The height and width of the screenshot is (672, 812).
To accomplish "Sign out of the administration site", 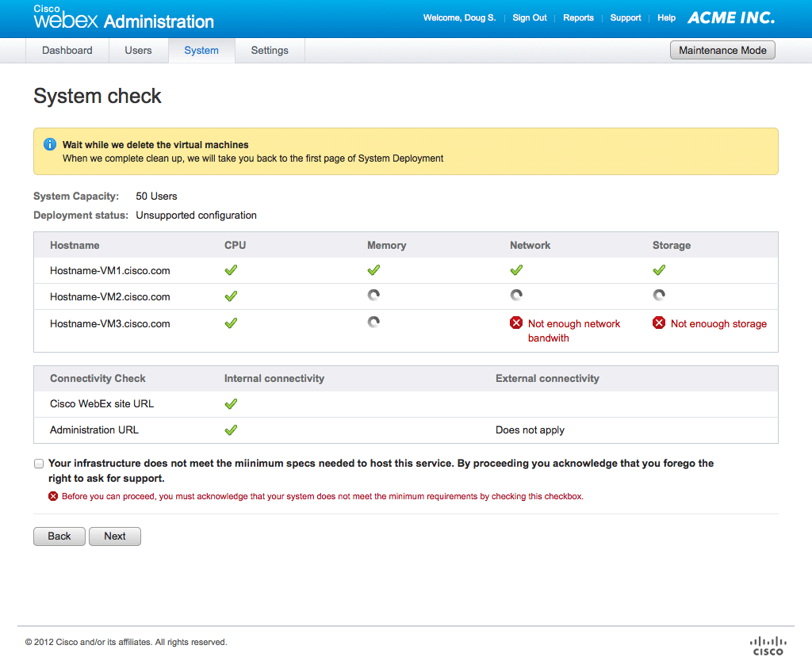I will click(x=529, y=17).
